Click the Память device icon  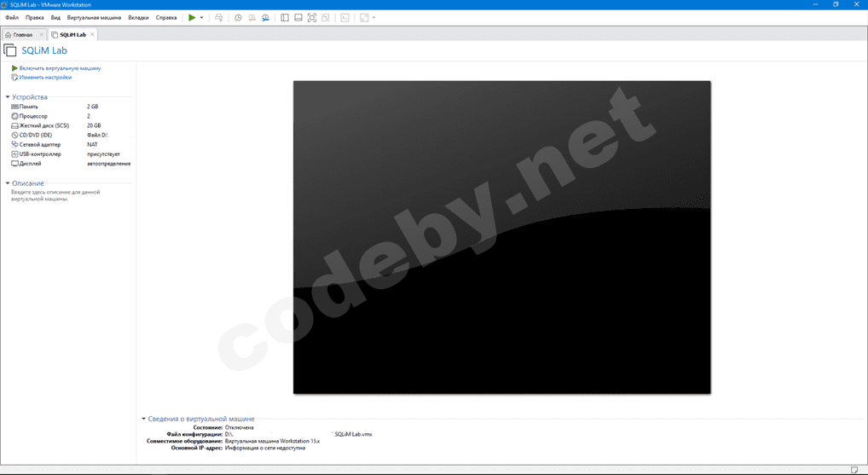(x=15, y=107)
